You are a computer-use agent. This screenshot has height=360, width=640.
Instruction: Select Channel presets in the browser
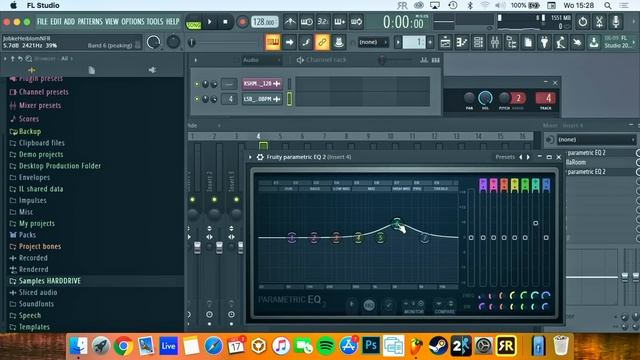pos(44,92)
